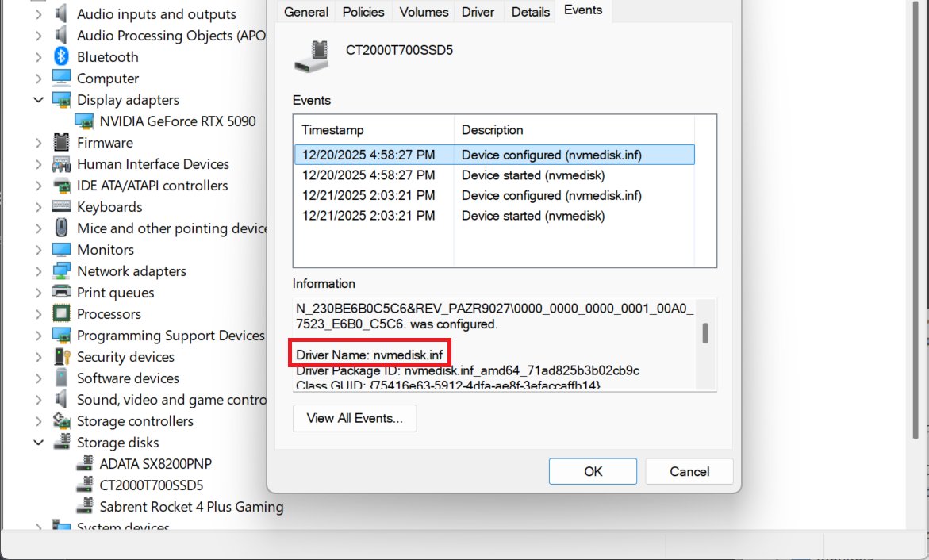Image resolution: width=929 pixels, height=560 pixels.
Task: Expand the Firmware node
Action: click(39, 143)
